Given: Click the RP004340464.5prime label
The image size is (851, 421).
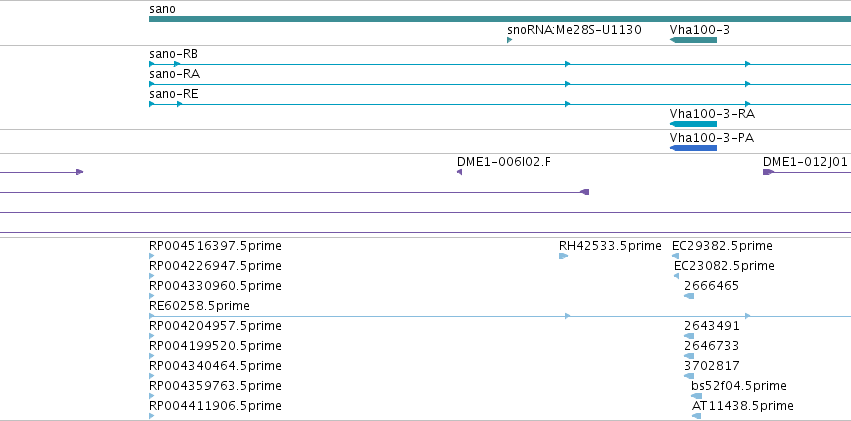Looking at the screenshot, I should coord(215,366).
